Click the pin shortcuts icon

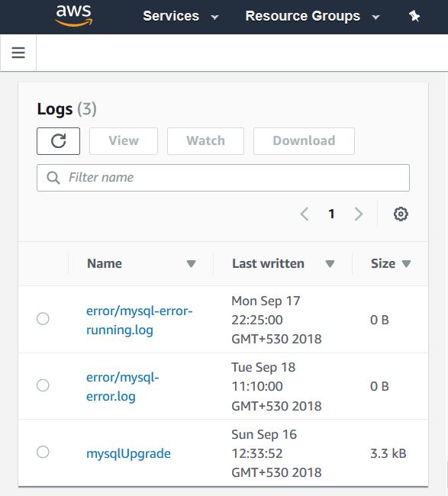(414, 16)
